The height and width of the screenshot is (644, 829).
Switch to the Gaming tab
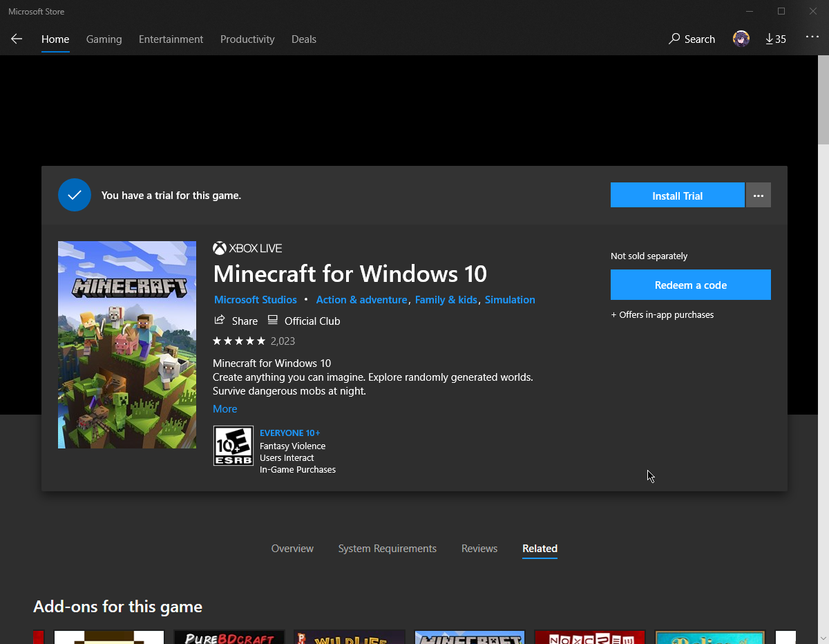pos(104,39)
